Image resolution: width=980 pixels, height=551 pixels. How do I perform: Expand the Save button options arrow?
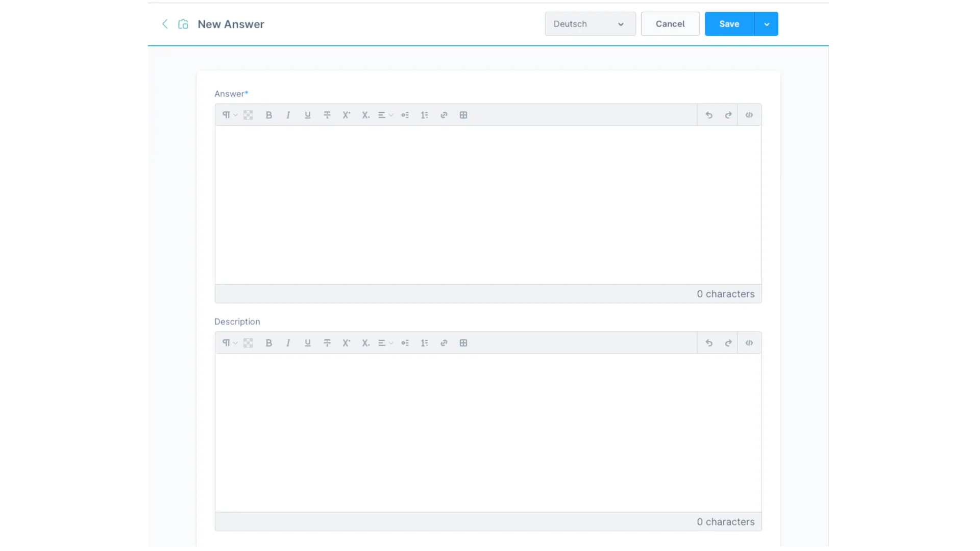click(x=766, y=23)
